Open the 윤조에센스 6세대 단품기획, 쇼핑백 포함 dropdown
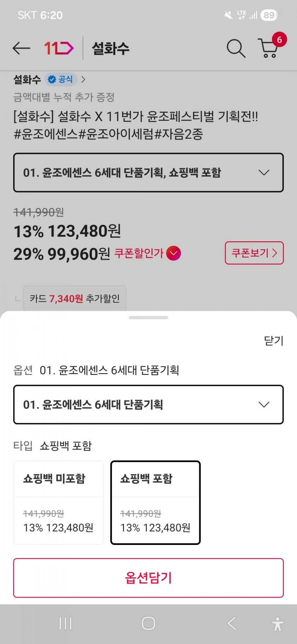Screen dimensions: 297x644 [x=148, y=172]
